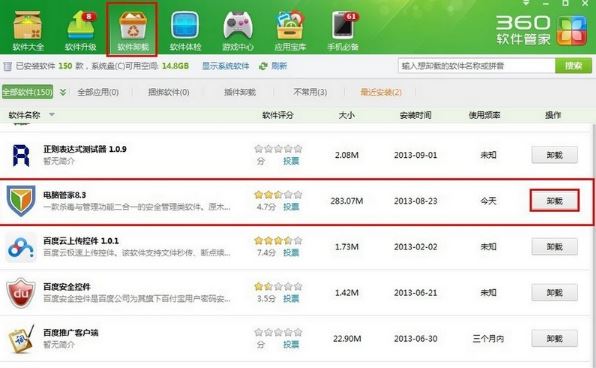Open the 游戏中心 gamepad icon
596x368 pixels.
[238, 31]
